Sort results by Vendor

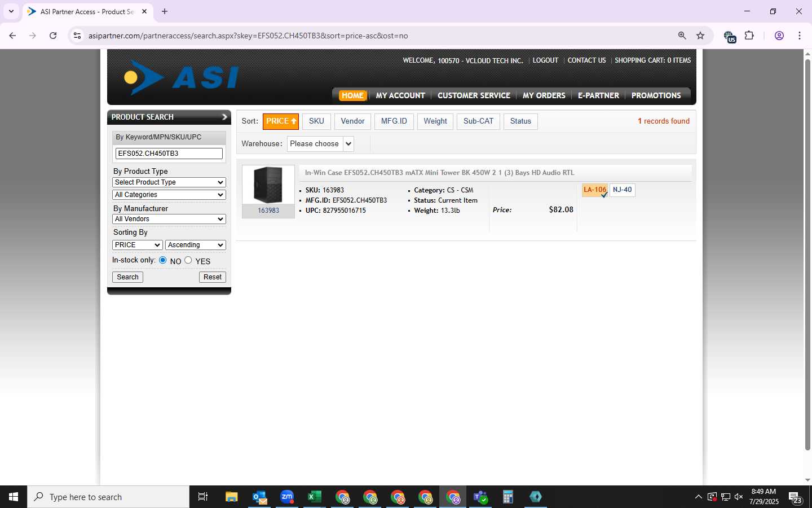point(352,121)
